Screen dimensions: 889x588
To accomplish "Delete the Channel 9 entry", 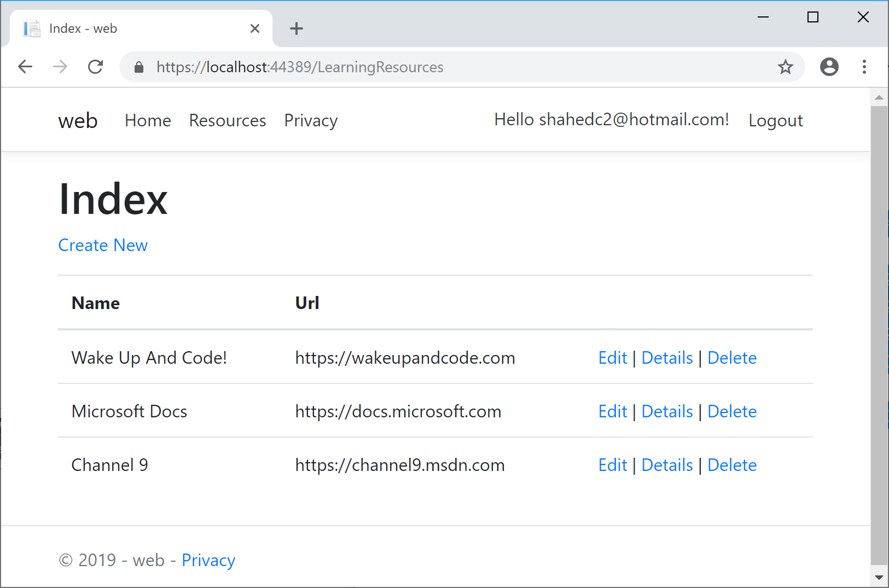I will click(x=732, y=465).
